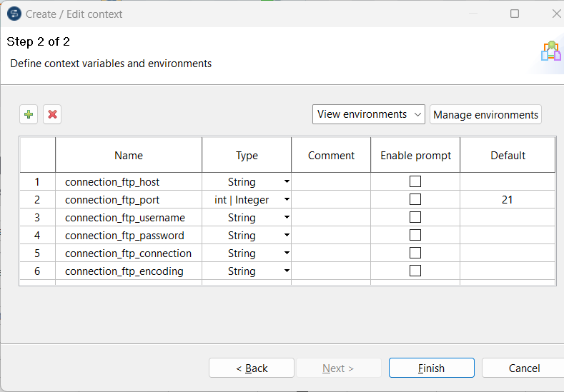Click the green plus add variable icon
This screenshot has height=392, width=564.
tap(29, 114)
